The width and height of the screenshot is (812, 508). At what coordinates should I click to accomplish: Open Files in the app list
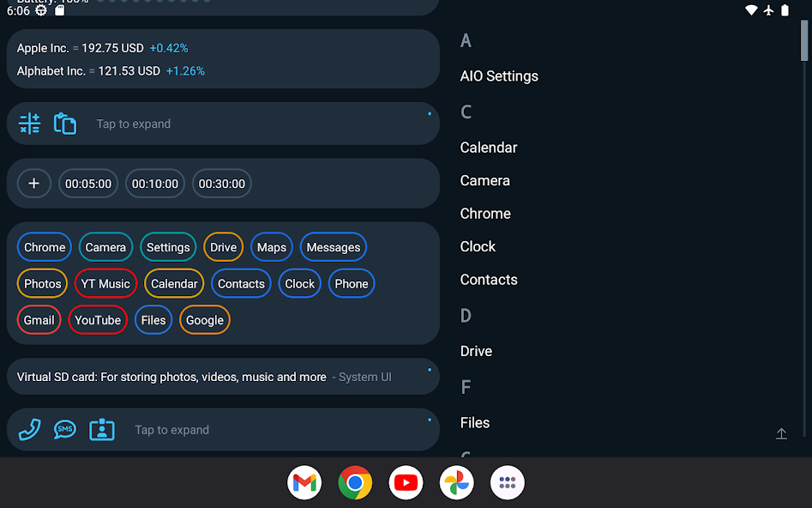tap(474, 422)
